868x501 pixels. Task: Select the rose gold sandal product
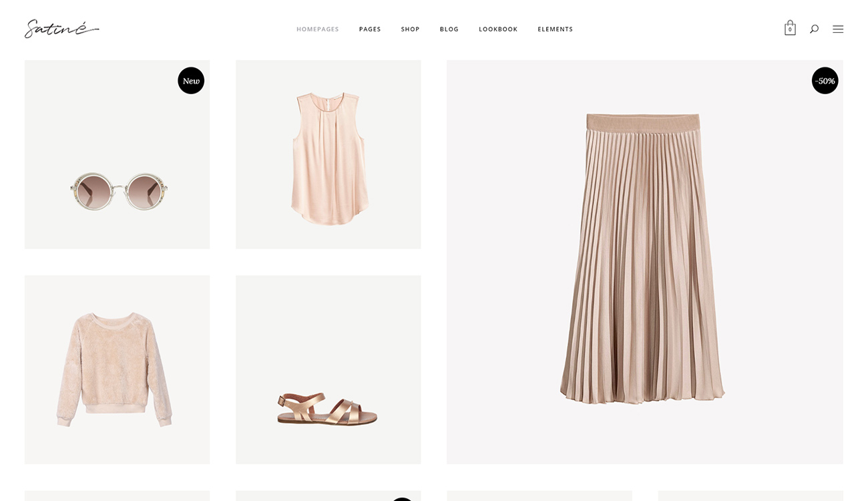327,409
